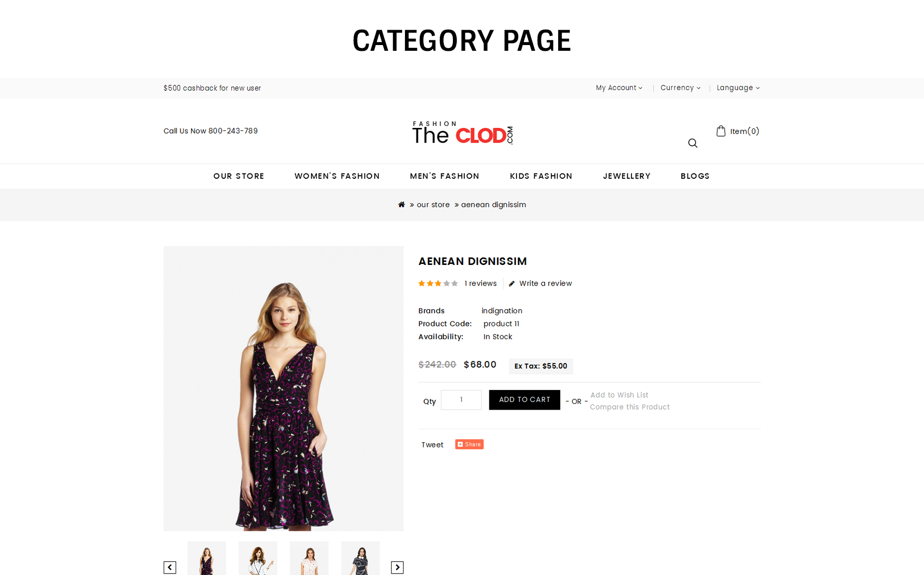Image resolution: width=924 pixels, height=575 pixels.
Task: Expand the My Account dropdown
Action: tap(619, 88)
